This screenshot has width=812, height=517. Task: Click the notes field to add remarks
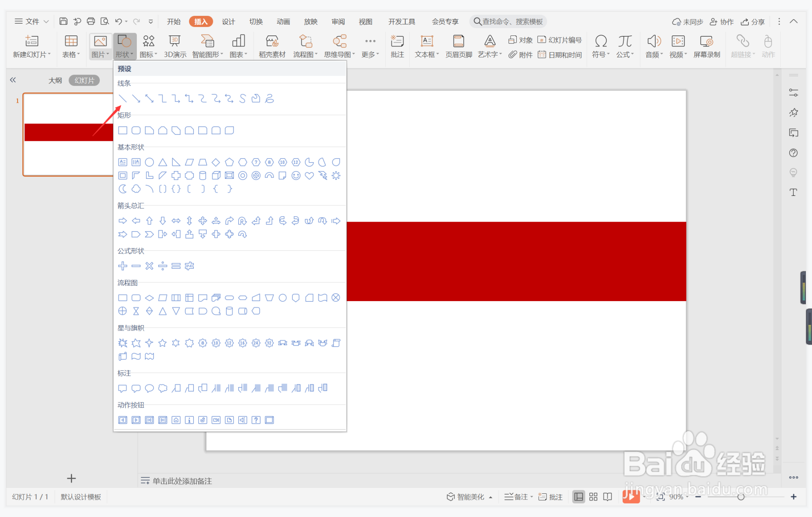point(182,481)
